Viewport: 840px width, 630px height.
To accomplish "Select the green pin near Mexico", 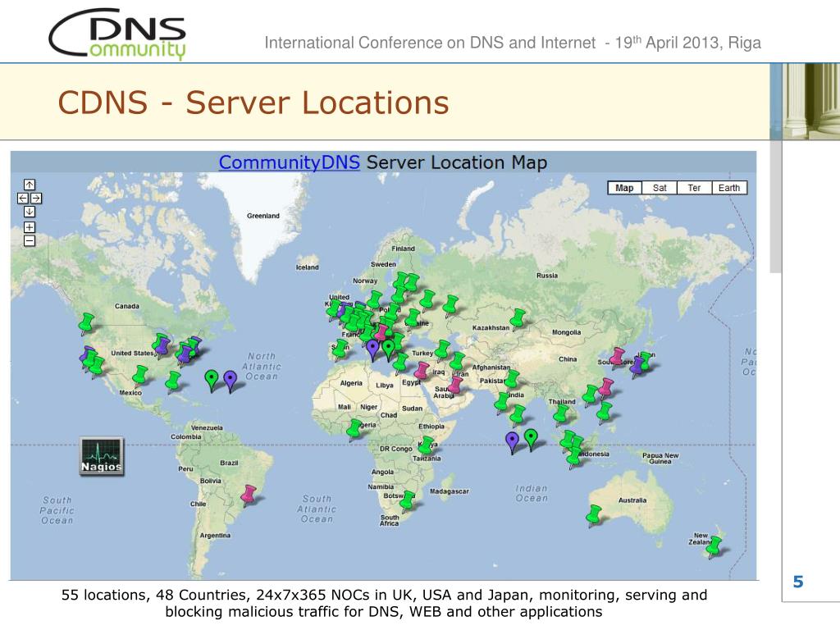I will [141, 374].
